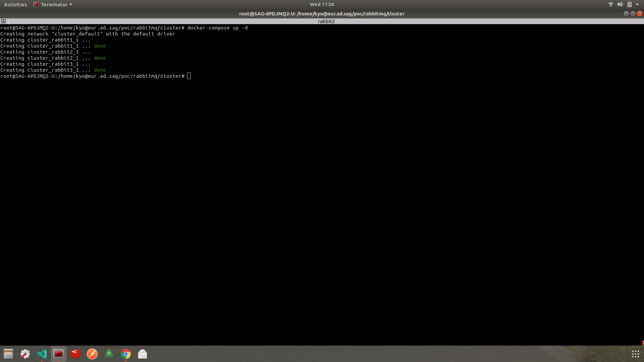Image resolution: width=644 pixels, height=362 pixels.
Task: Launch Postman from the dock
Action: tap(92, 354)
